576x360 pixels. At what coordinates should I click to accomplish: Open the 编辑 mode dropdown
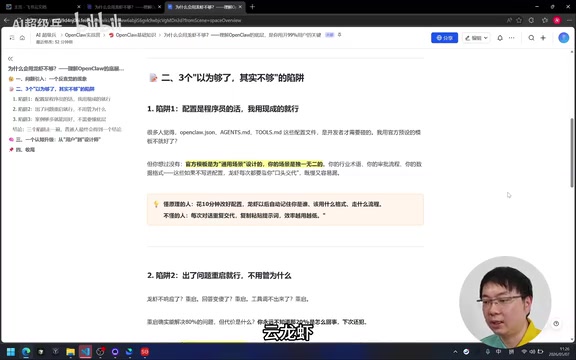(x=476, y=38)
